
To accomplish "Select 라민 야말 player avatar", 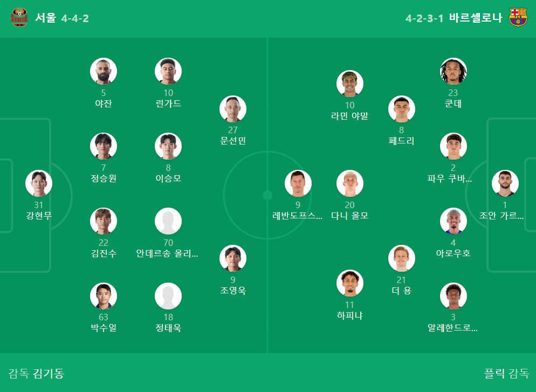I will (350, 84).
